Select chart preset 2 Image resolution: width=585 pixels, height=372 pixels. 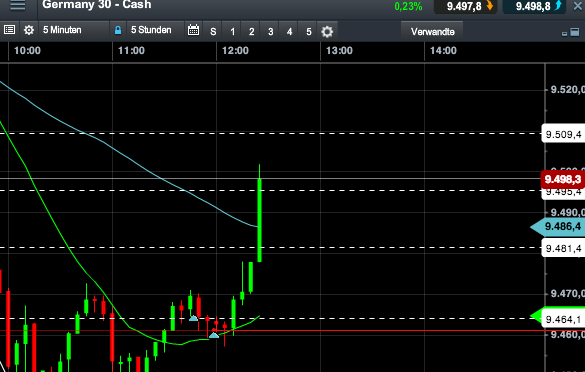(x=251, y=31)
